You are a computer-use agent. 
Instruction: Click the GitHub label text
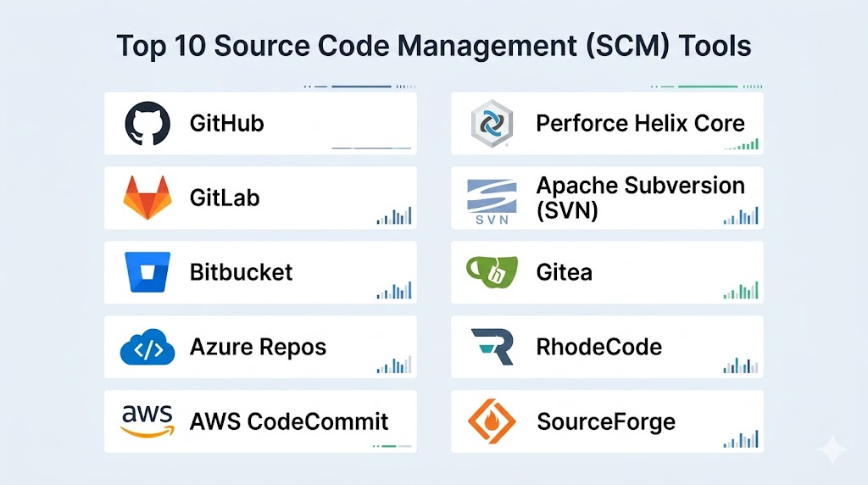pos(226,124)
